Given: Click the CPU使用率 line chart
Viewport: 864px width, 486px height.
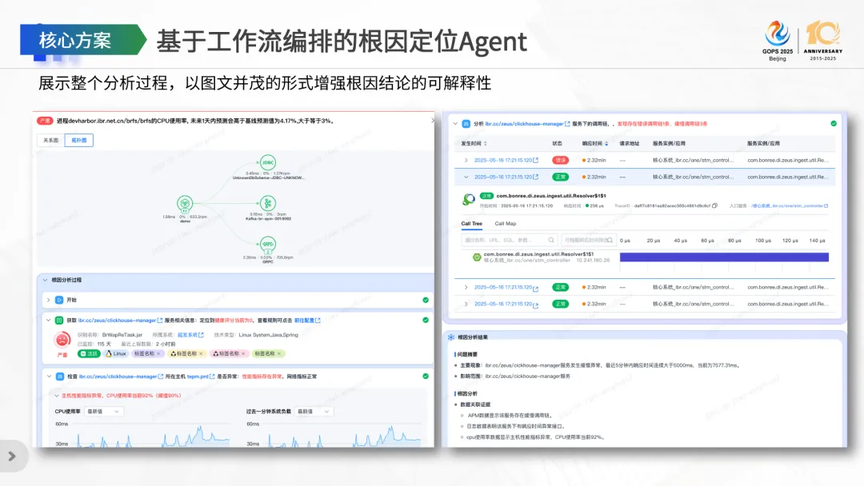Looking at the screenshot, I should pyautogui.click(x=142, y=434).
